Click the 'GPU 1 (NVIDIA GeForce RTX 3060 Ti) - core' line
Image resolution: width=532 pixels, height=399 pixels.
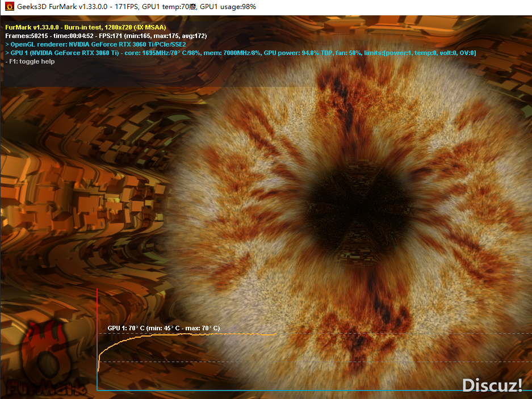[x=241, y=53]
